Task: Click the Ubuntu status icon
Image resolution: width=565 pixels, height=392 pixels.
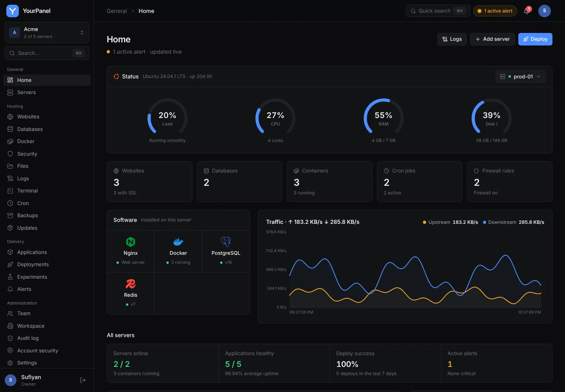Action: click(x=116, y=76)
